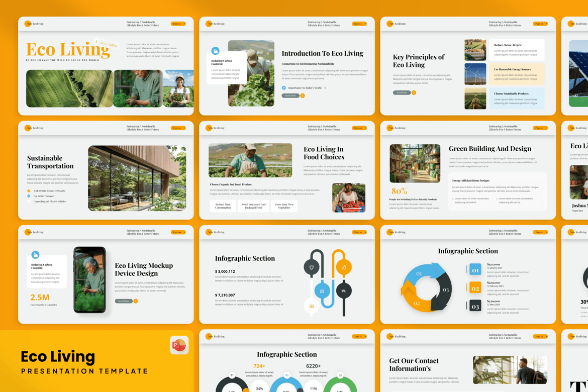Click the Ecoliving logo on the Eco Living title slide

point(34,24)
